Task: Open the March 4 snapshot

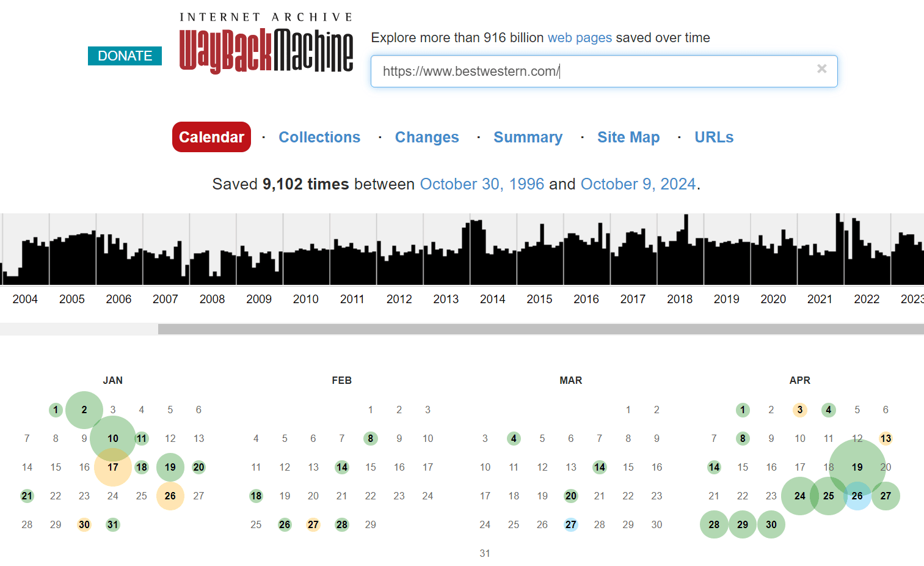Action: pyautogui.click(x=514, y=438)
